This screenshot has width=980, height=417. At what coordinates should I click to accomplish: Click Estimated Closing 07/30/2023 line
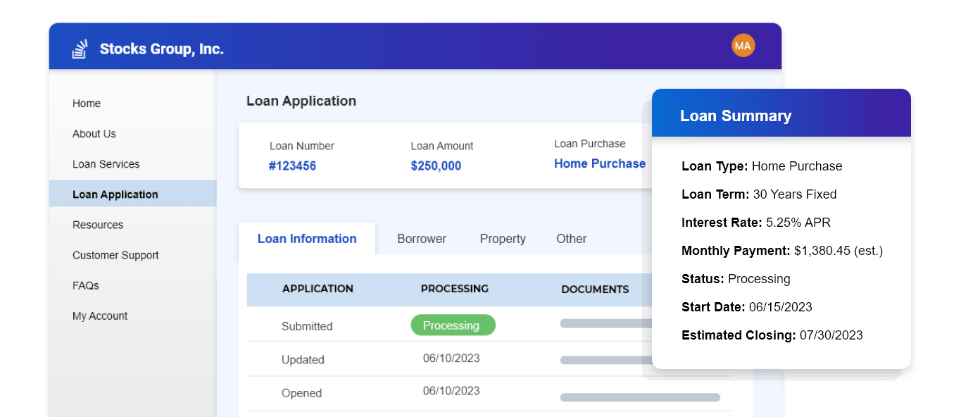pyautogui.click(x=772, y=335)
